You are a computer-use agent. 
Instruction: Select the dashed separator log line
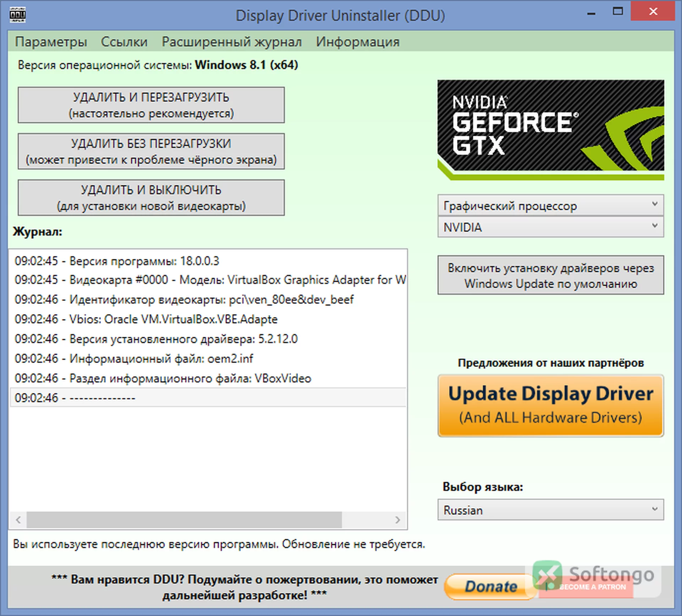click(x=208, y=398)
